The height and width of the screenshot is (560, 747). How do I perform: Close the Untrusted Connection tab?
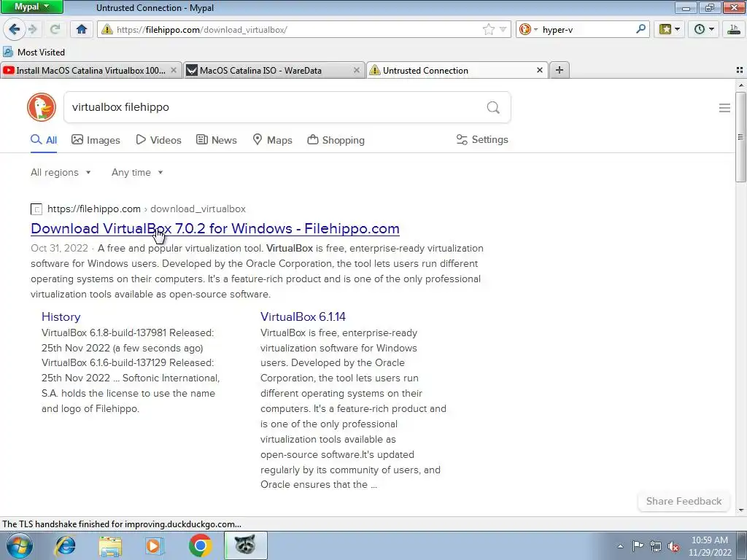pyautogui.click(x=540, y=70)
